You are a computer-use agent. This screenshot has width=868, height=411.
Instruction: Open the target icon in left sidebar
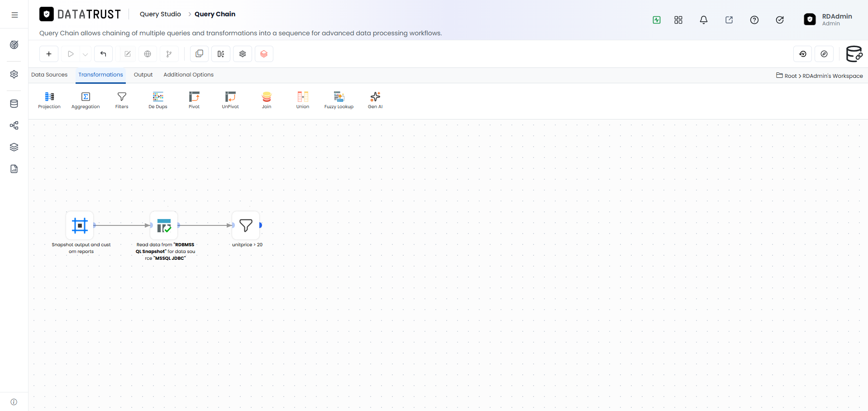pos(14,45)
